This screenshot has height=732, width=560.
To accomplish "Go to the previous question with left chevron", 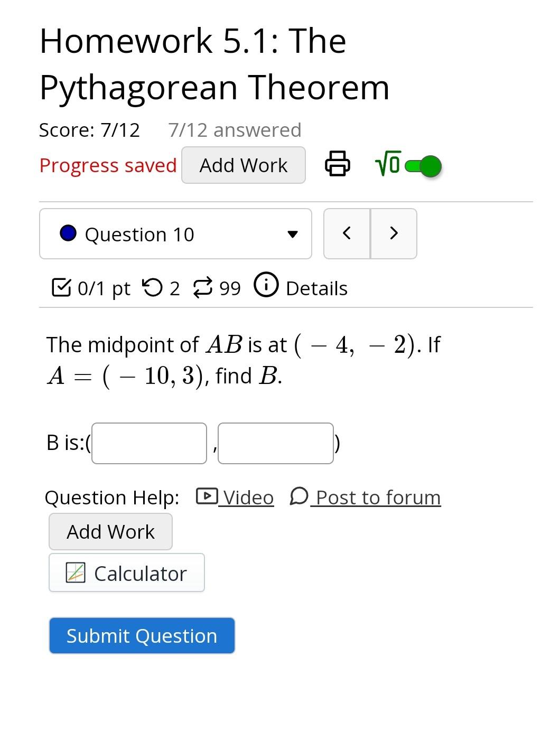I will [x=347, y=233].
